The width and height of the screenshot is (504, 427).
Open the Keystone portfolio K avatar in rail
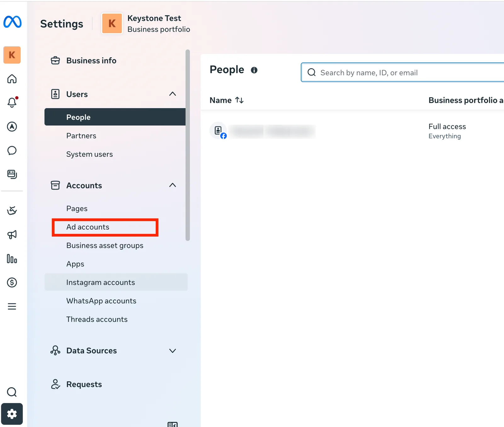point(12,55)
